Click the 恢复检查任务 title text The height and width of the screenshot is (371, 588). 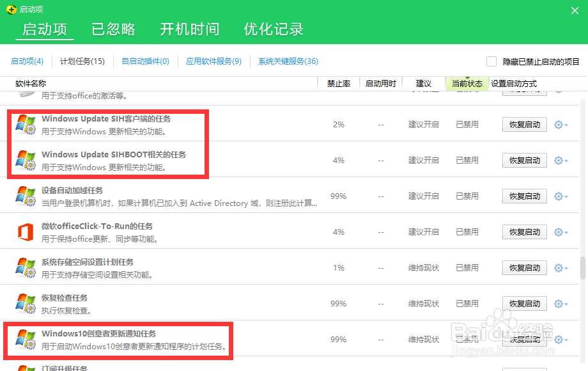point(65,298)
